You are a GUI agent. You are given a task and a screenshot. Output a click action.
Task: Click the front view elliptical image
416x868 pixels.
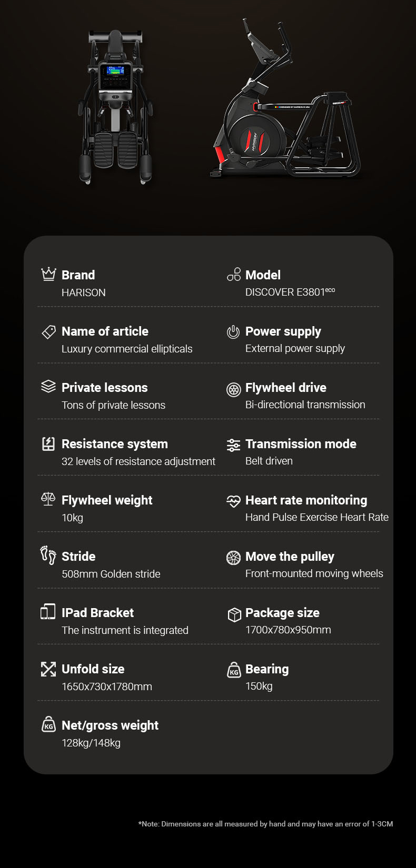pos(115,107)
